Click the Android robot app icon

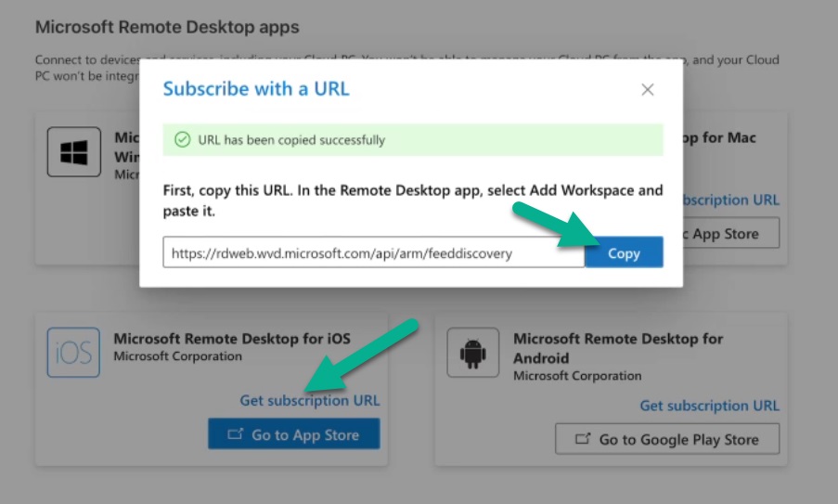[473, 353]
